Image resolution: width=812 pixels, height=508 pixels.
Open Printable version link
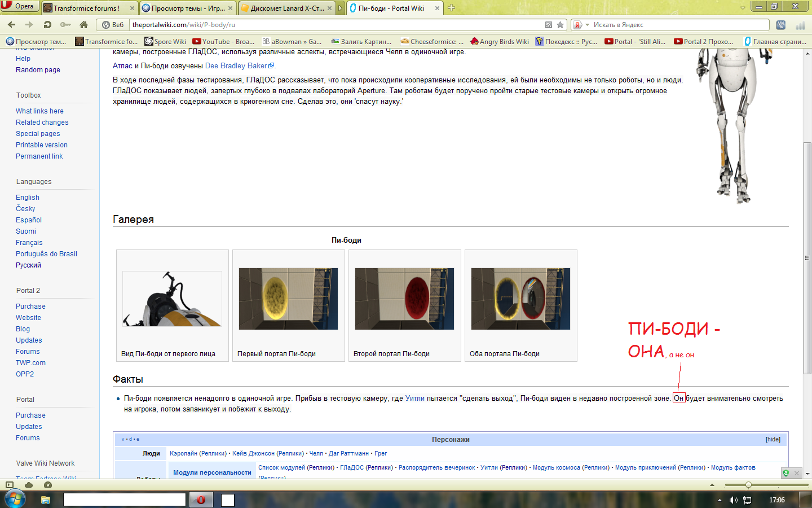[x=42, y=145]
